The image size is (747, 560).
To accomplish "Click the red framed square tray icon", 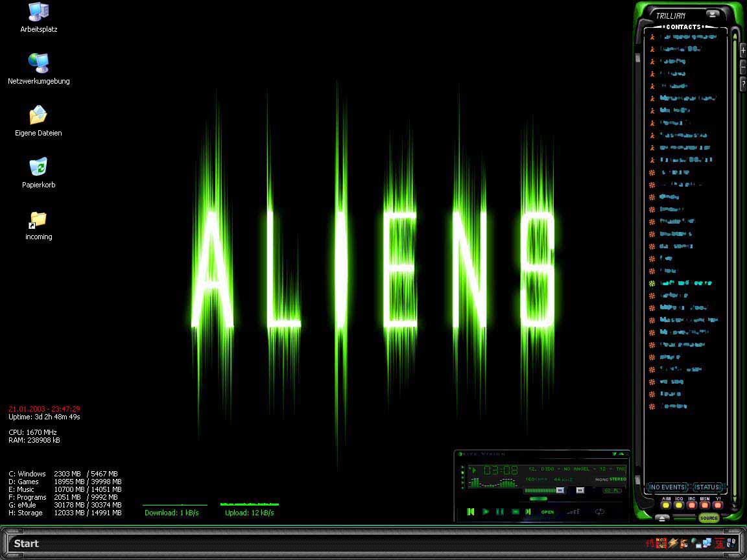I will 661,543.
